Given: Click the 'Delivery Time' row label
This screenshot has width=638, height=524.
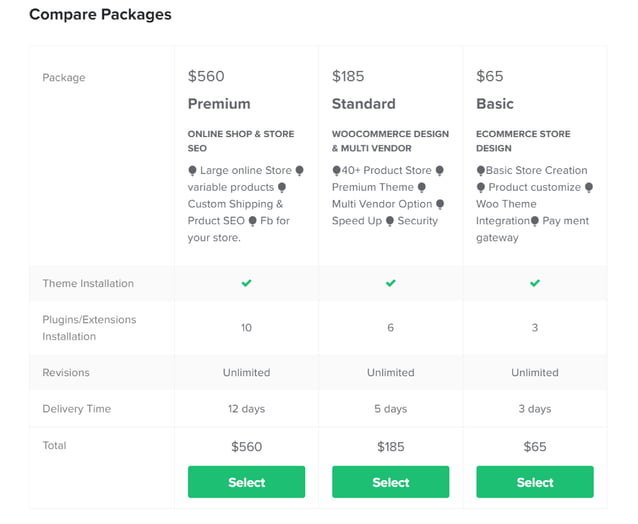Looking at the screenshot, I should 76,409.
